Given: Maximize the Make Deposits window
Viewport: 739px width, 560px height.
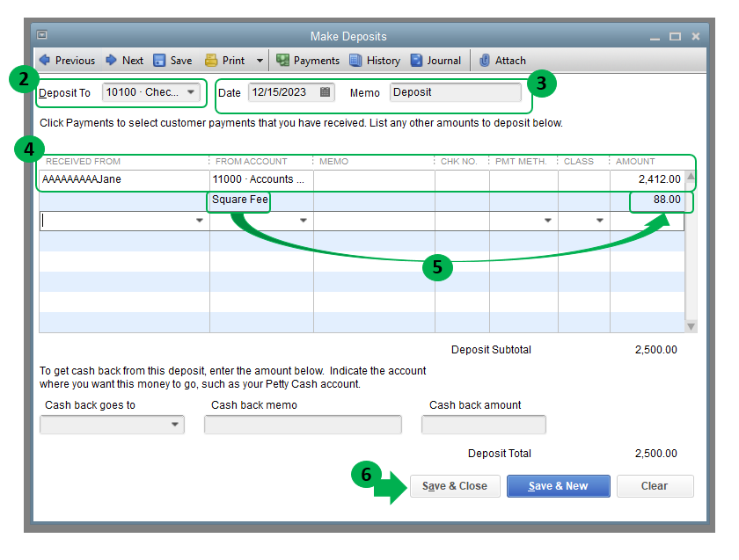Looking at the screenshot, I should point(675,36).
